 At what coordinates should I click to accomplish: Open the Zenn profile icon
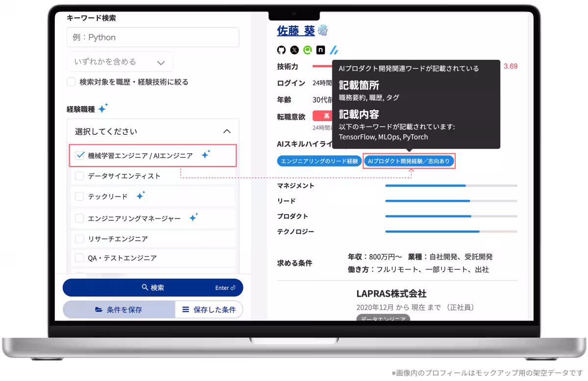pos(333,49)
